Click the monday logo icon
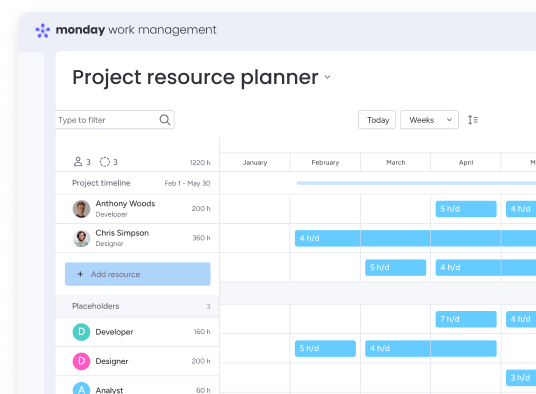 coord(43,30)
